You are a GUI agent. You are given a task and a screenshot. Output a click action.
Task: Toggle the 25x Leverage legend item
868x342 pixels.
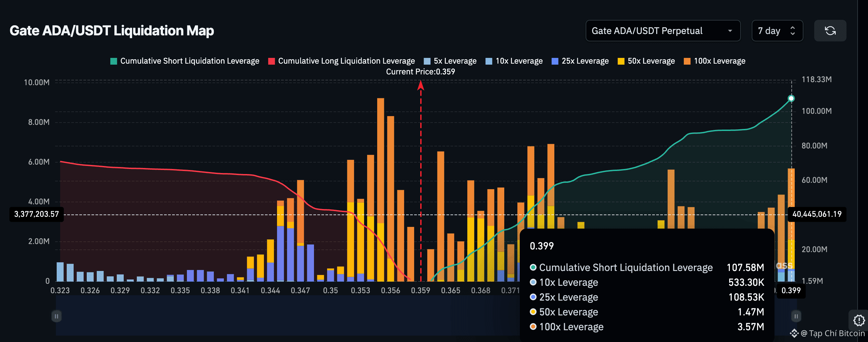coord(580,61)
